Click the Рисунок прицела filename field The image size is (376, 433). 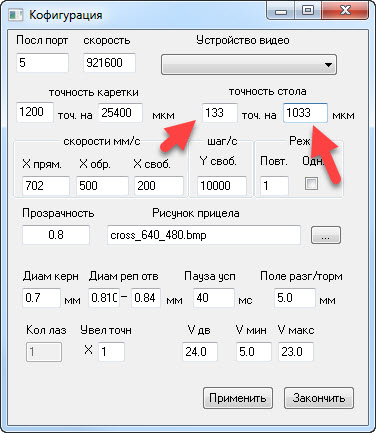coord(204,235)
